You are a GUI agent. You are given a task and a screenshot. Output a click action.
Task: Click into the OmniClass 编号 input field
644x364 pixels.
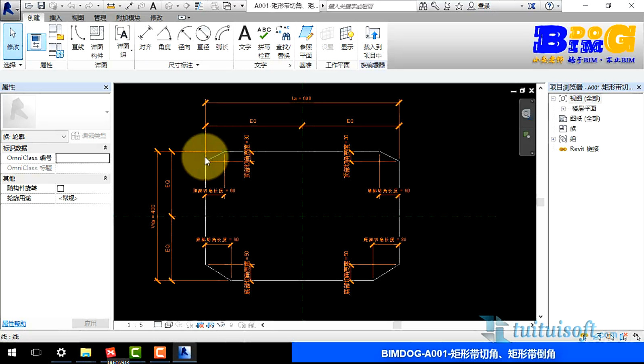tap(82, 158)
